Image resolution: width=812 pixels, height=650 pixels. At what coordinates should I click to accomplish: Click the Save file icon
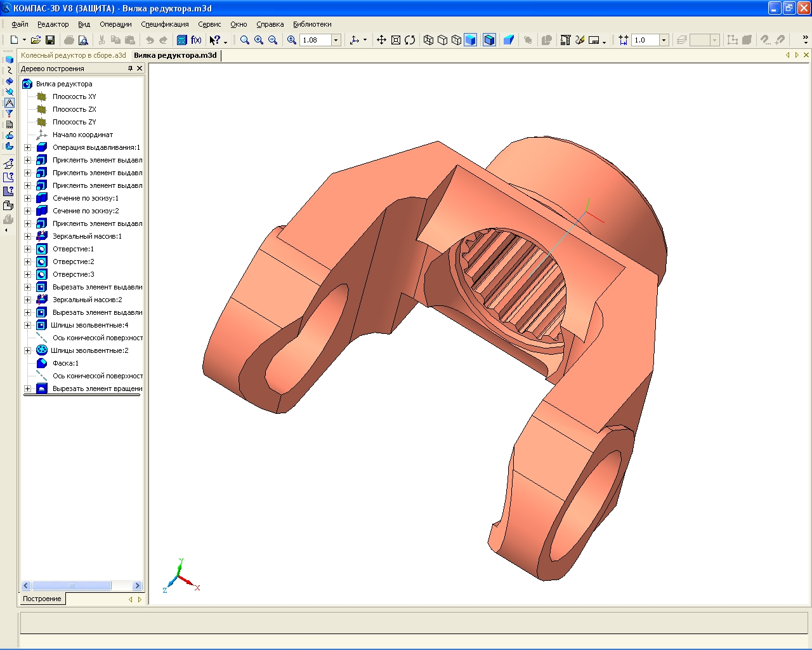pyautogui.click(x=50, y=40)
